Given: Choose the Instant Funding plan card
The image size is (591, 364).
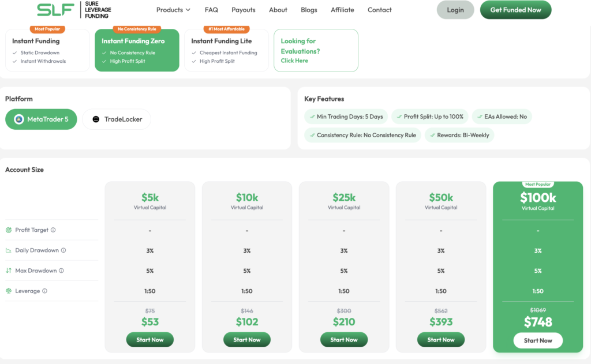Looking at the screenshot, I should click(47, 50).
